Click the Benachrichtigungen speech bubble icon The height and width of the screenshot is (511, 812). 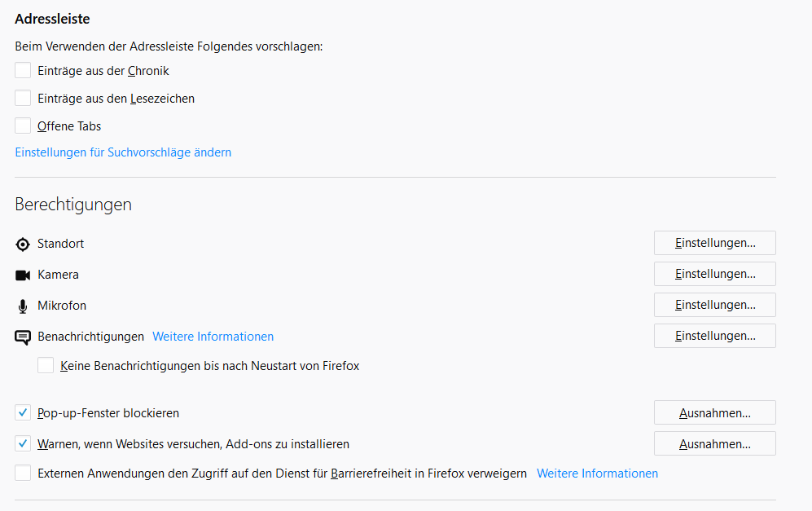[23, 337]
